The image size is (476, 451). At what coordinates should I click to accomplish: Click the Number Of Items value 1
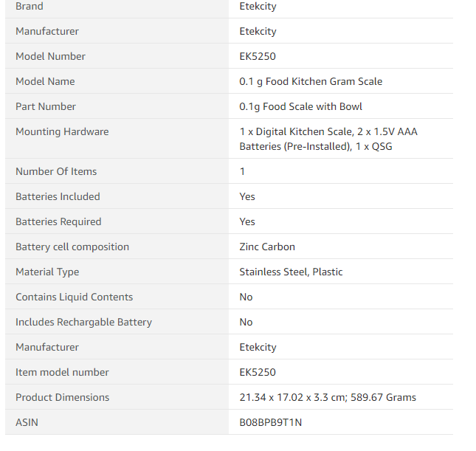coord(242,171)
